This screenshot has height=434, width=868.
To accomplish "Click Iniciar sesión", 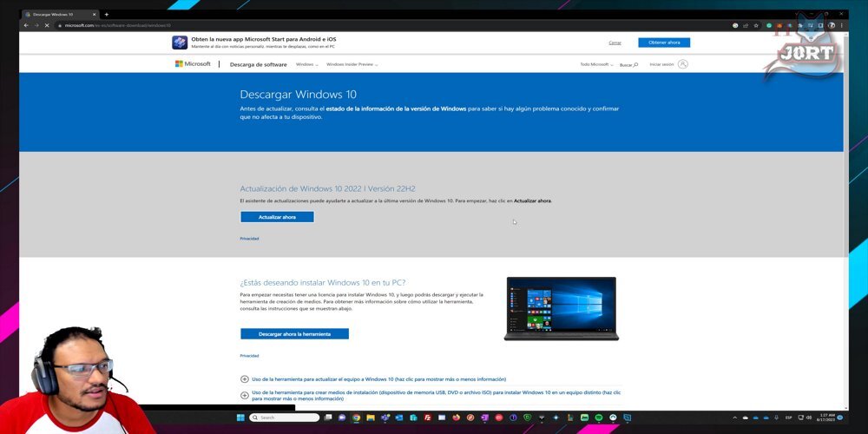I will point(661,65).
